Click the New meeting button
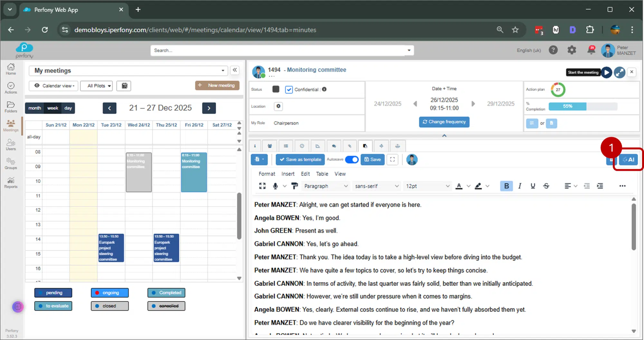This screenshot has width=644, height=340. (x=217, y=85)
